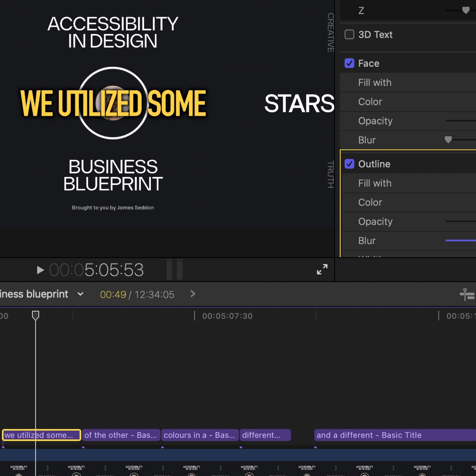
Task: Adjust the Z position slider handle
Action: 465,10
